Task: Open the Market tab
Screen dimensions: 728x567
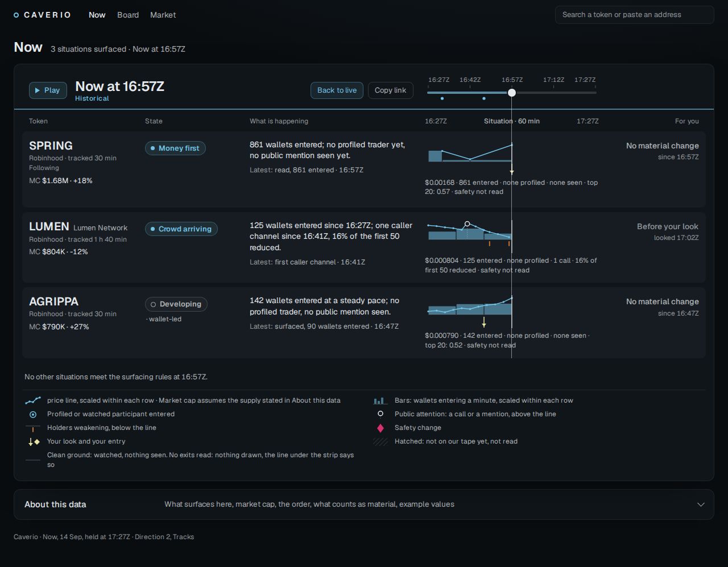Action: point(163,15)
